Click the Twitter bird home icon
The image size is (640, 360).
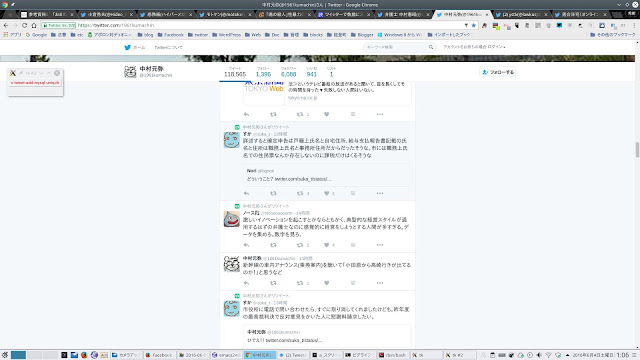click(127, 47)
